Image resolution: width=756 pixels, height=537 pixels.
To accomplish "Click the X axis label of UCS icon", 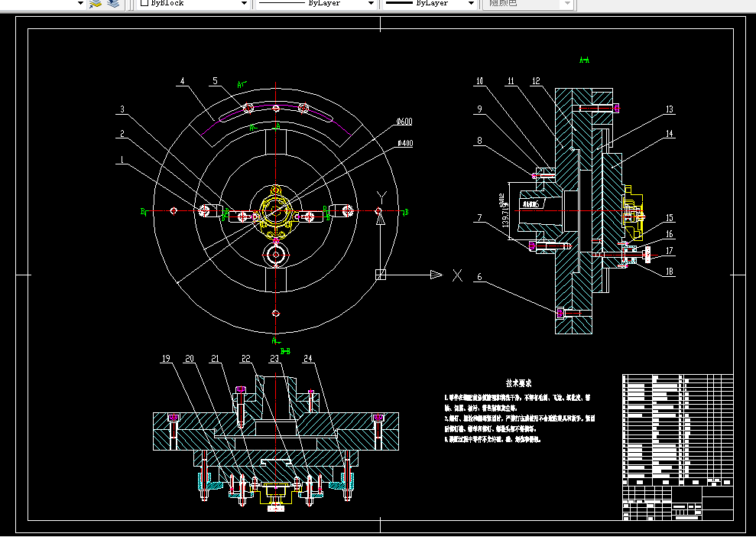I will 457,275.
